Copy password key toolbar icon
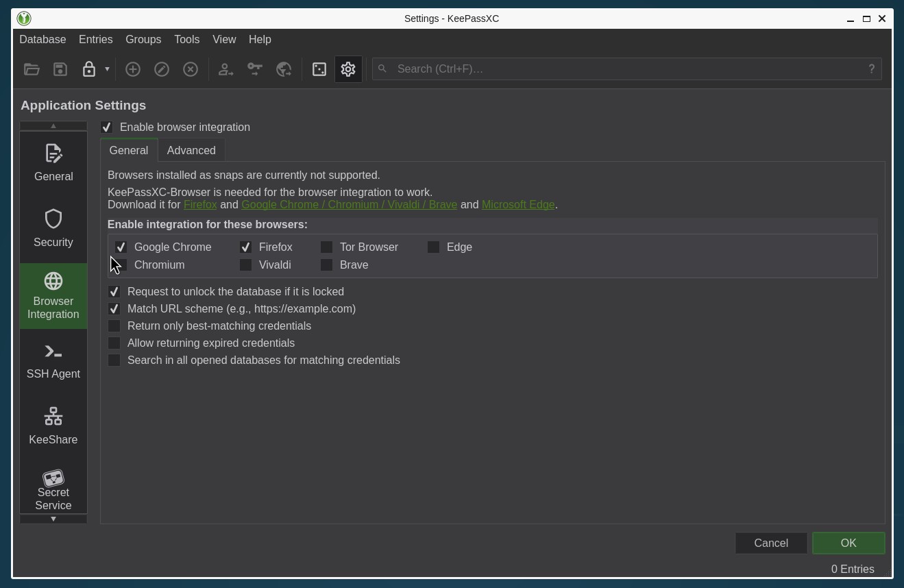 click(255, 69)
